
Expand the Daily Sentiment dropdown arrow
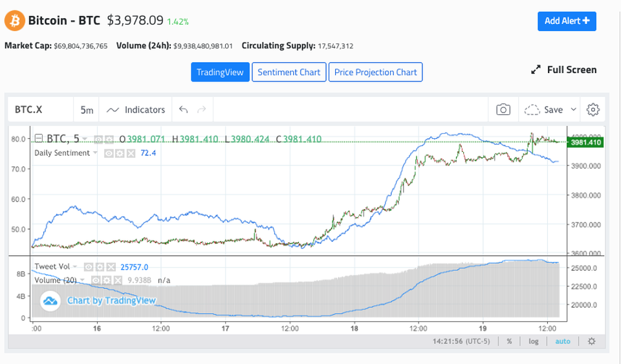click(95, 153)
